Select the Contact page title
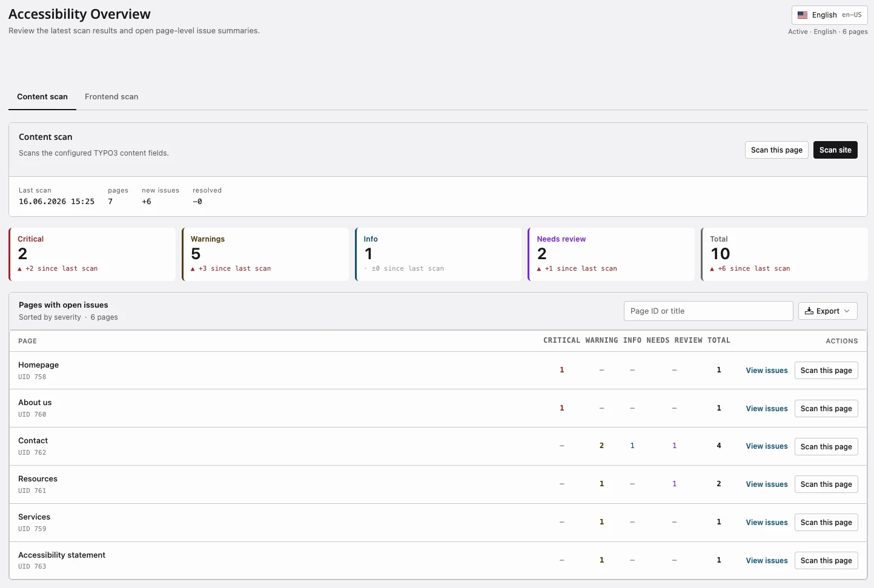Viewport: 874px width, 588px height. pos(33,441)
